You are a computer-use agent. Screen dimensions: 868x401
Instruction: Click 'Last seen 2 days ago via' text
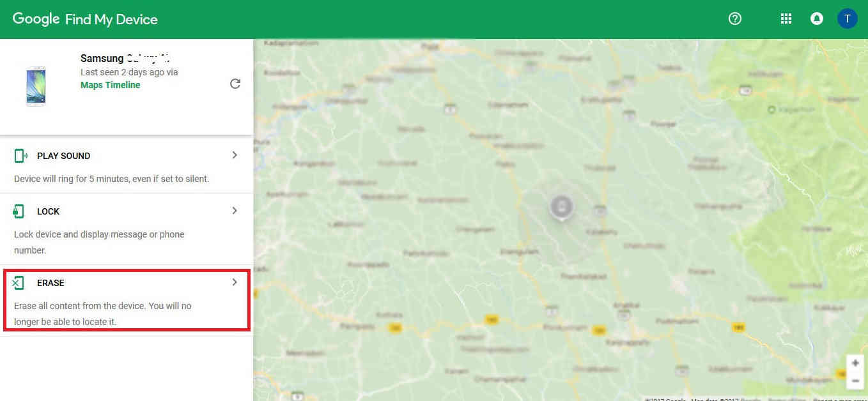[129, 72]
